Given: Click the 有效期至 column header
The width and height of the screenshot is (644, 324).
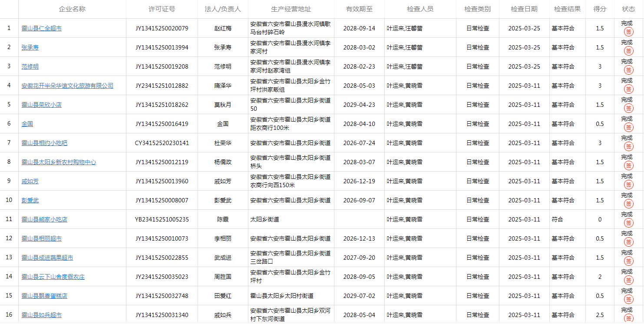Looking at the screenshot, I should [359, 9].
